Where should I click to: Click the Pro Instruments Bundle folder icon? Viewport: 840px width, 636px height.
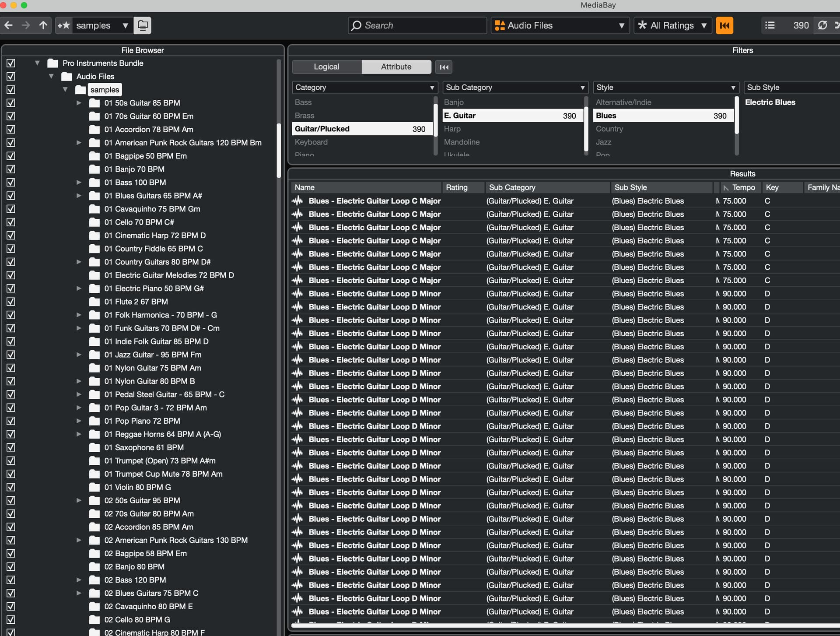pyautogui.click(x=52, y=63)
